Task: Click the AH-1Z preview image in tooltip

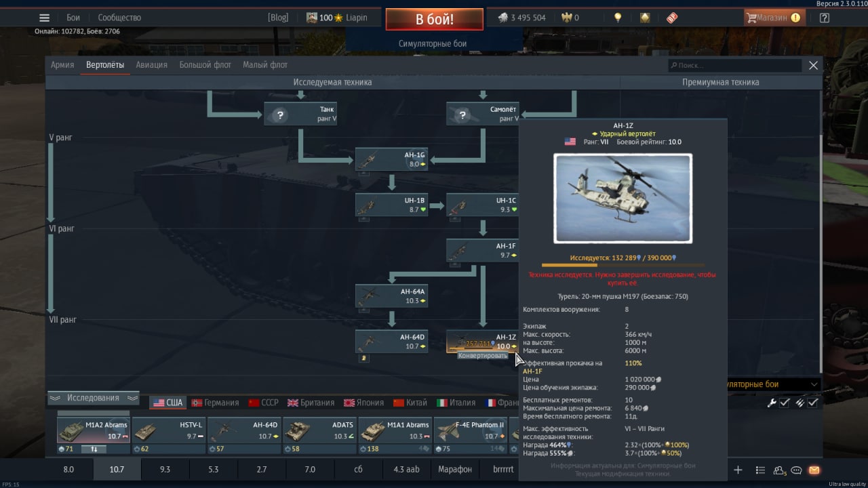Action: [623, 198]
